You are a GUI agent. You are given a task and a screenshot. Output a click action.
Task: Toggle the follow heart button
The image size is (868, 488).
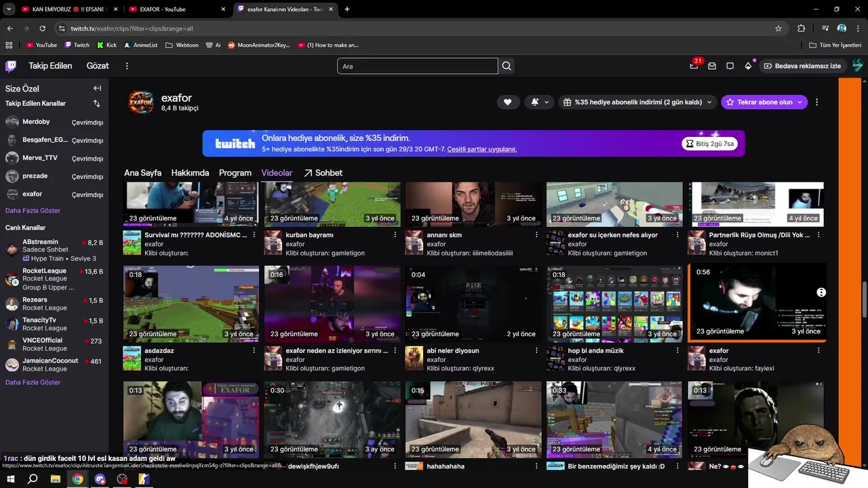[507, 102]
